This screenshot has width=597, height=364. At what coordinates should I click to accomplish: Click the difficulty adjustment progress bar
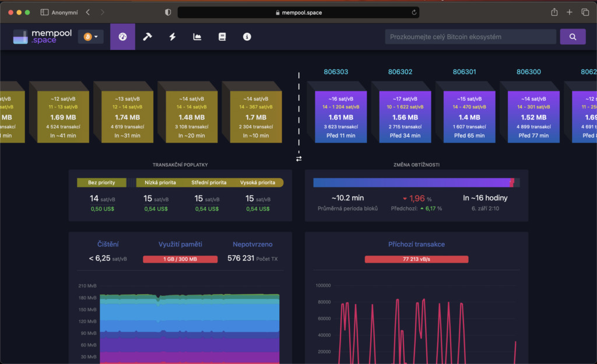coord(416,182)
